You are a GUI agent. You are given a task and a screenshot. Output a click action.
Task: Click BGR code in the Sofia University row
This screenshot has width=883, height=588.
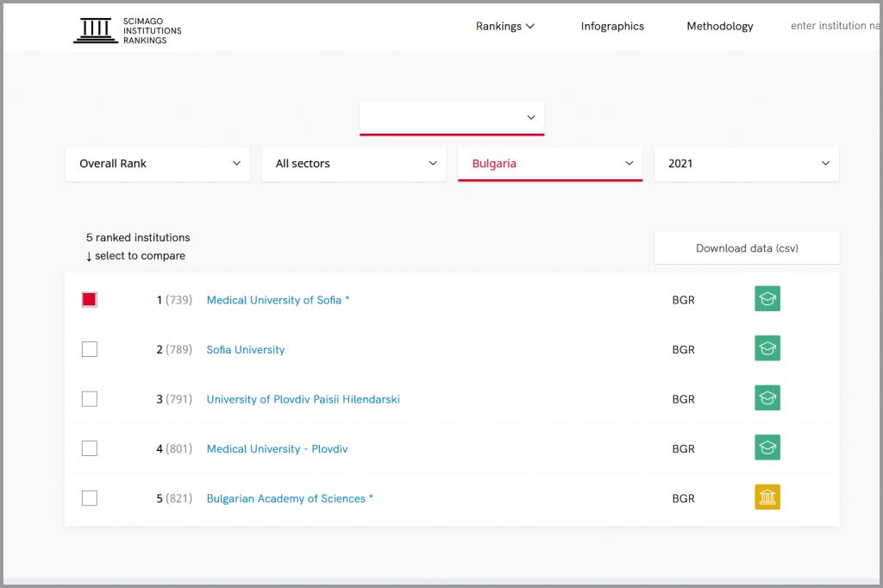683,350
